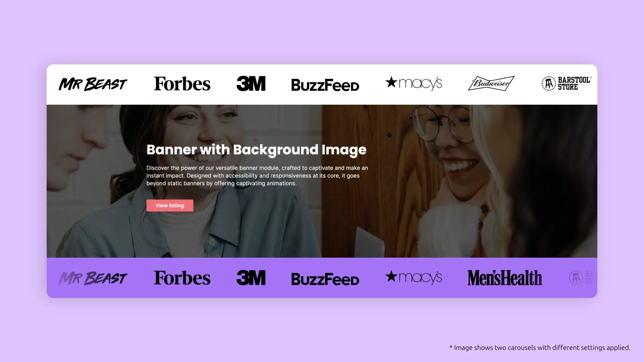Click the 3M logo in top carousel

pos(251,83)
